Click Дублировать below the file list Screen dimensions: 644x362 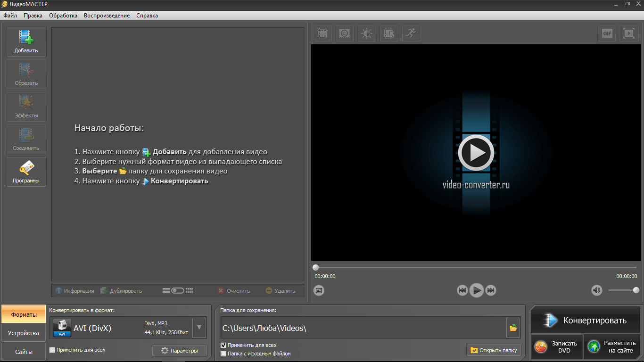tap(121, 291)
